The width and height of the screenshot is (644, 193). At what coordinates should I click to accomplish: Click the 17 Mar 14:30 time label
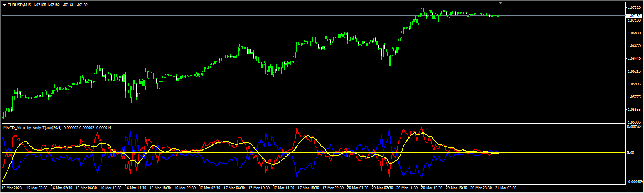tap(284, 188)
